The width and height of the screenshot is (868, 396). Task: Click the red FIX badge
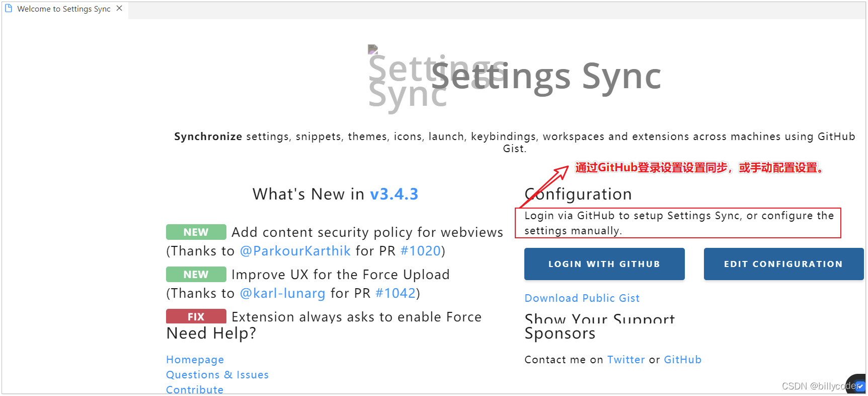(x=196, y=317)
